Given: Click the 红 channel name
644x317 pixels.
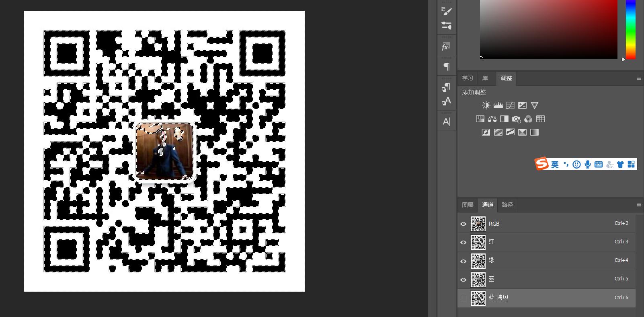Looking at the screenshot, I should tap(491, 242).
